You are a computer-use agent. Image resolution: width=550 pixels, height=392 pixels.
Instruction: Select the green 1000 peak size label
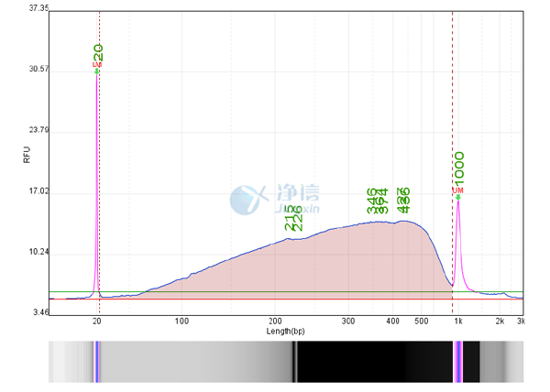(458, 169)
